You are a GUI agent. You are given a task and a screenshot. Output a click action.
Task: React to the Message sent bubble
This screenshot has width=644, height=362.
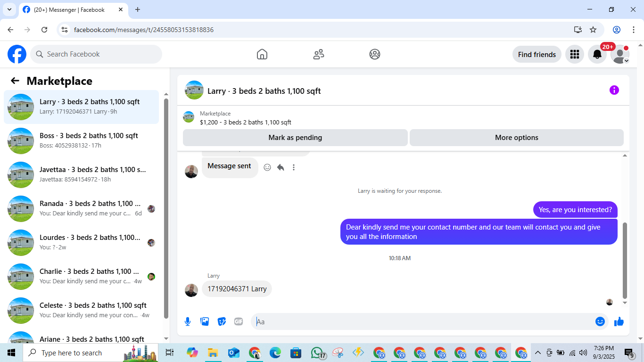267,167
